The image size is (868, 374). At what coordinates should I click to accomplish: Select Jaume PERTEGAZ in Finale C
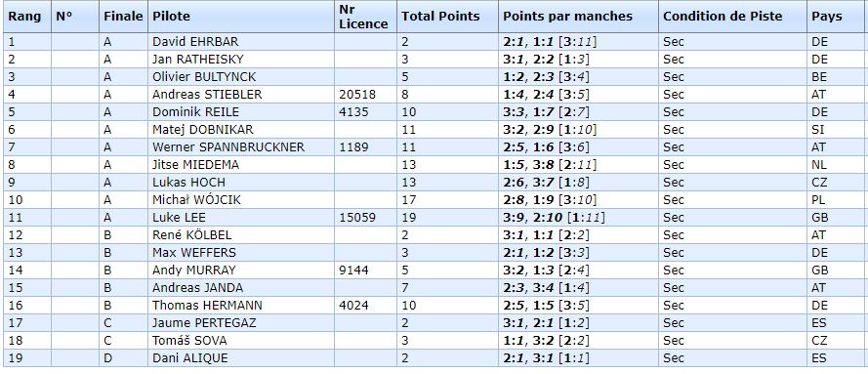point(204,323)
